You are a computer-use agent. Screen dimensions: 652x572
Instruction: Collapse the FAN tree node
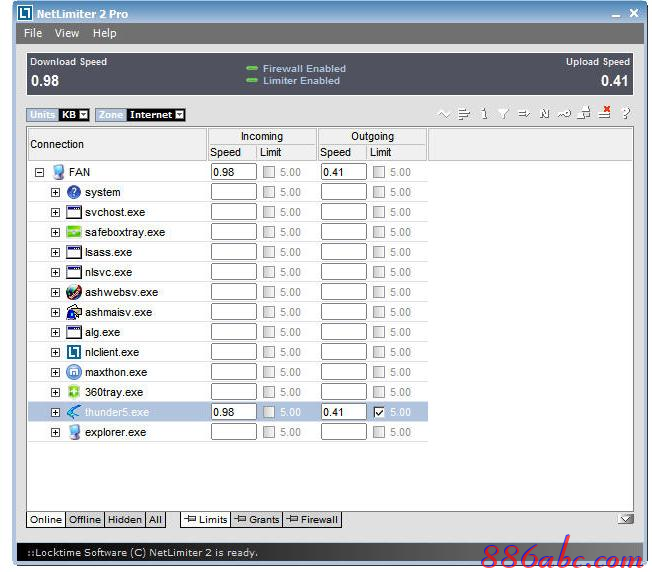(x=40, y=172)
